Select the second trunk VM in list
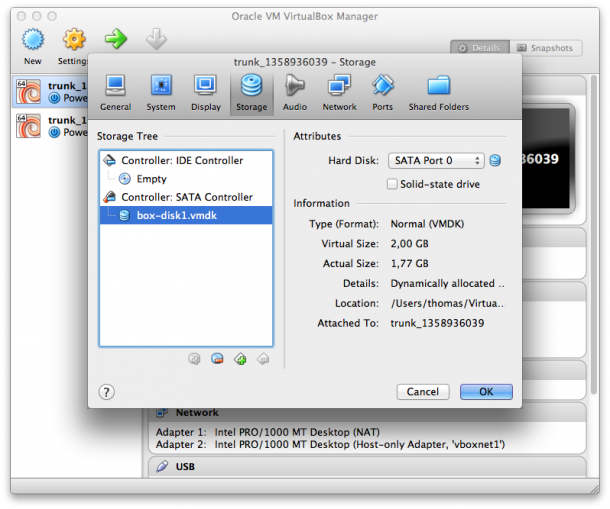 tap(51, 126)
